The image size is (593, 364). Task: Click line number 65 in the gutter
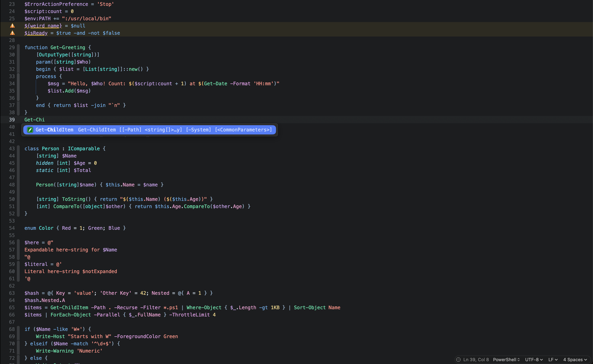[12, 307]
